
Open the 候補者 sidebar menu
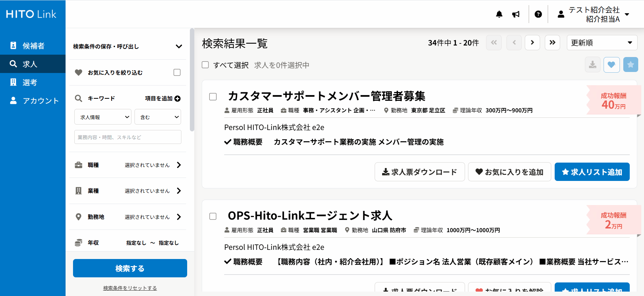tap(33, 45)
